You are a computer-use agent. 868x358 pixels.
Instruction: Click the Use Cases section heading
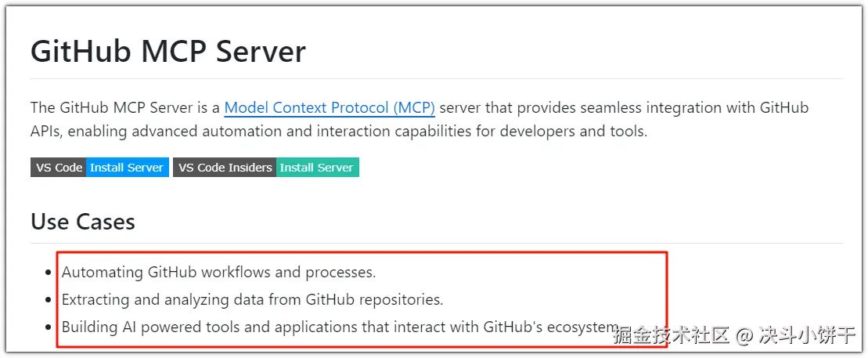(83, 222)
